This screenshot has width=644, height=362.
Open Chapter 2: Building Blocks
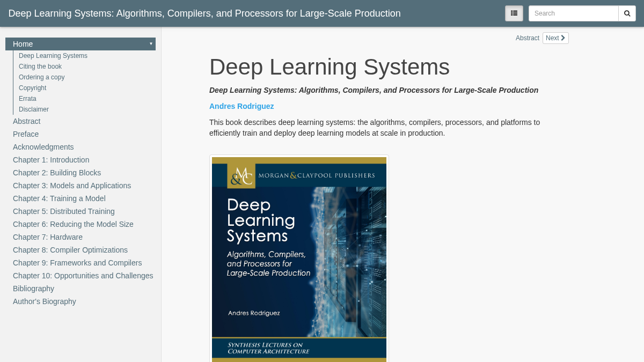click(57, 173)
